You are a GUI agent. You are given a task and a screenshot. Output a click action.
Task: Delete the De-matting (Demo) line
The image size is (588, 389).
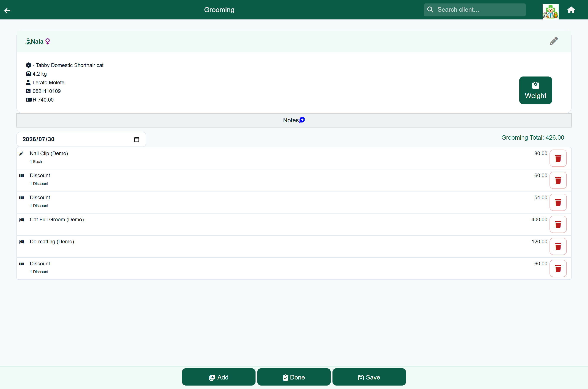point(558,246)
